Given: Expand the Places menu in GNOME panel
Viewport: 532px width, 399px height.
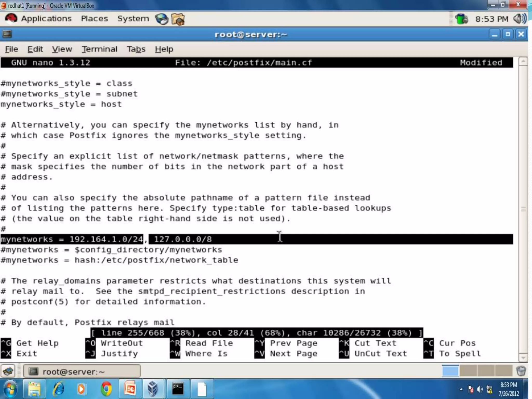Looking at the screenshot, I should (x=94, y=19).
